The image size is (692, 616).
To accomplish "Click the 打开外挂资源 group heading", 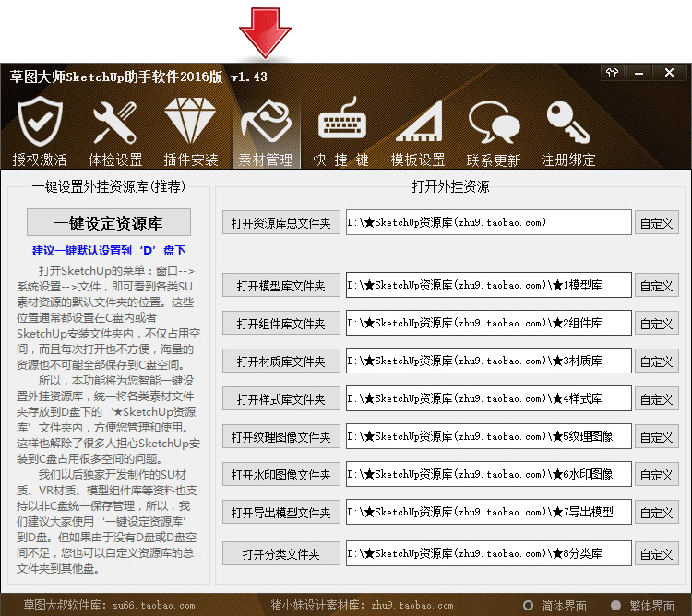I will (450, 186).
